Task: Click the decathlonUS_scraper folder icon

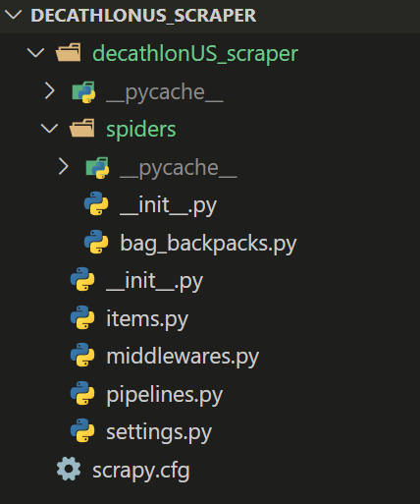Action: click(x=69, y=53)
